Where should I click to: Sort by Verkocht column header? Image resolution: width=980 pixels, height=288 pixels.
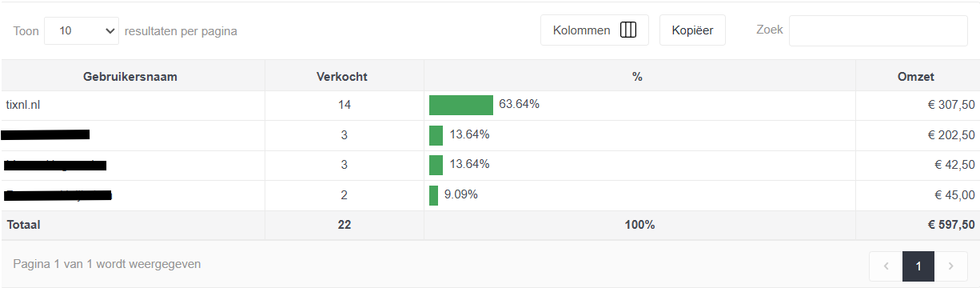pos(342,77)
